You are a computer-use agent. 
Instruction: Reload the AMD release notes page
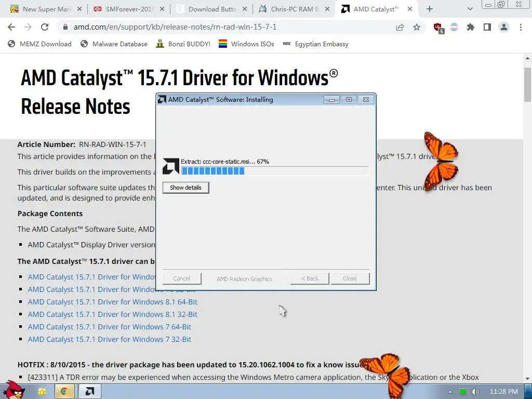click(x=45, y=27)
